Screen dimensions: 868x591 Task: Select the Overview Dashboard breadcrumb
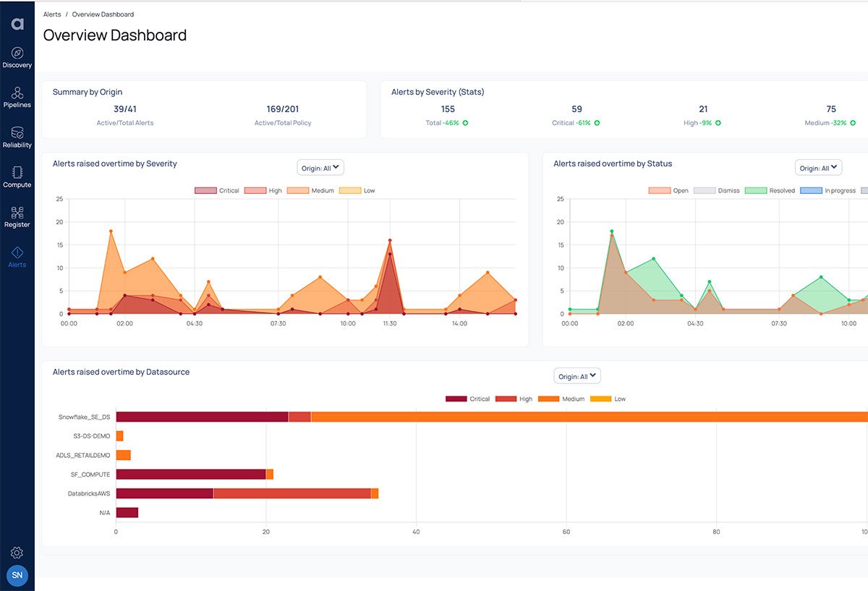click(x=103, y=14)
